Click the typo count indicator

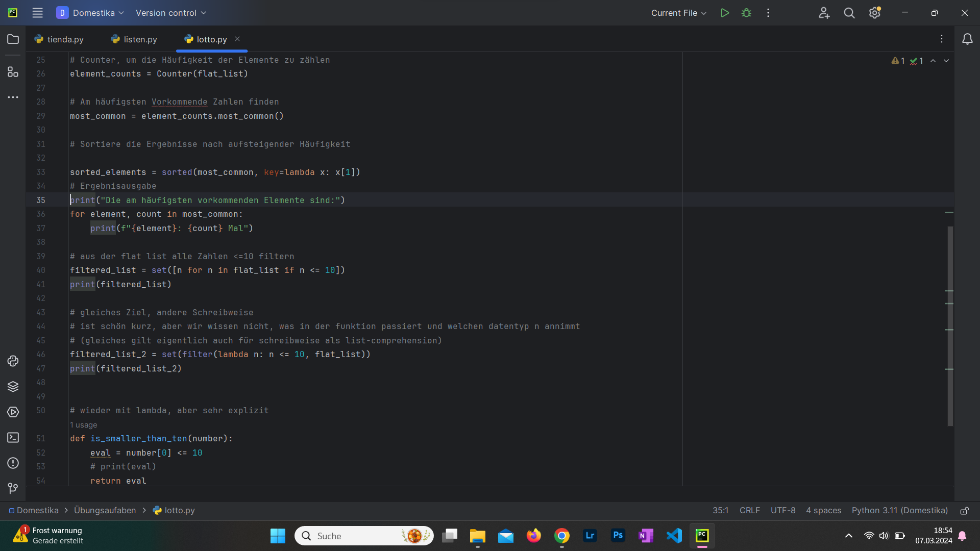[x=917, y=61]
